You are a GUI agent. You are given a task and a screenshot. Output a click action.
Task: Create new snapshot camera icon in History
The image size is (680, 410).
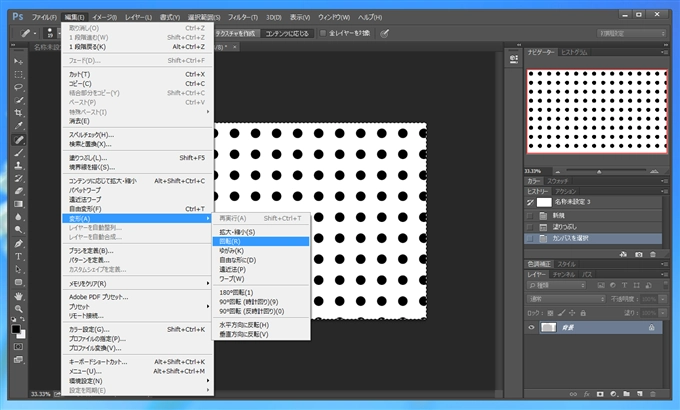638,255
